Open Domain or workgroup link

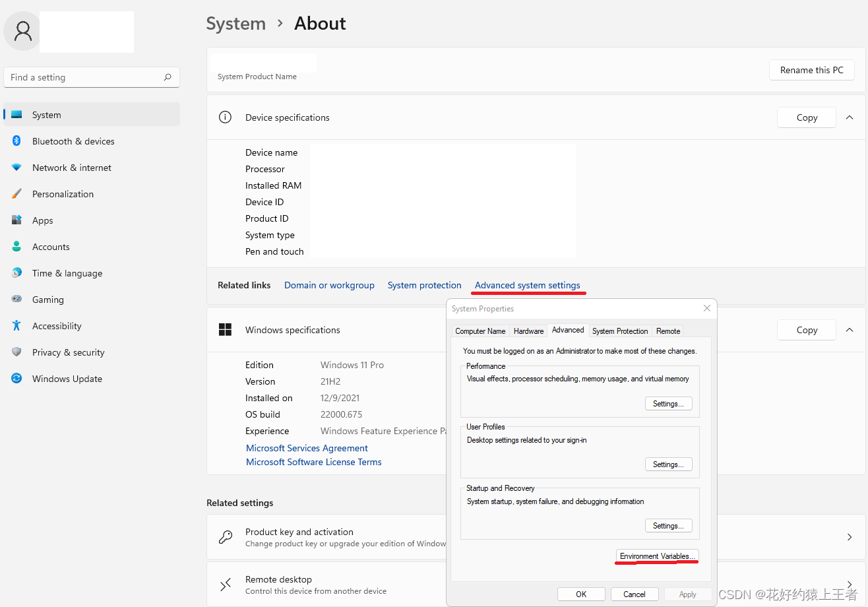point(329,285)
